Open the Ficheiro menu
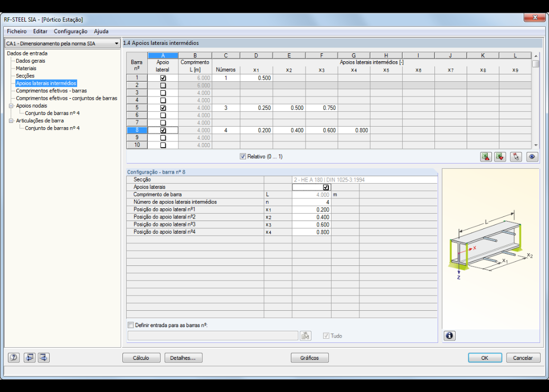Image resolution: width=549 pixels, height=392 pixels. point(17,31)
